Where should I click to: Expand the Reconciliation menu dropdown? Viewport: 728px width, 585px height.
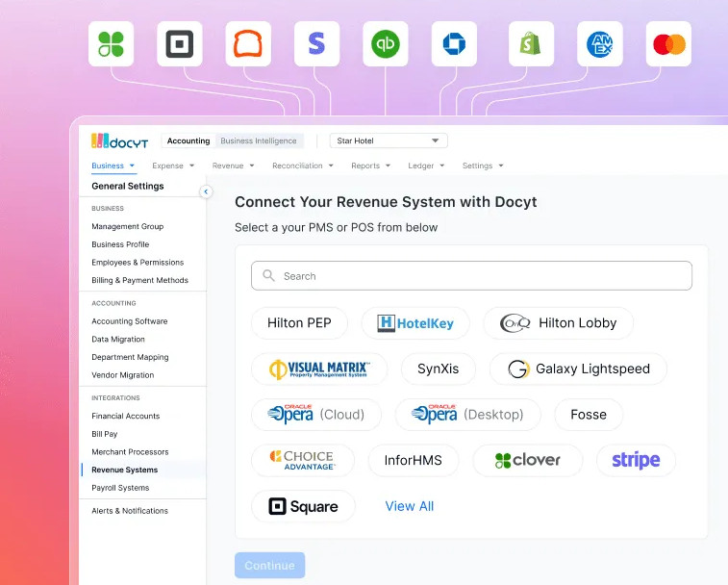click(x=303, y=165)
